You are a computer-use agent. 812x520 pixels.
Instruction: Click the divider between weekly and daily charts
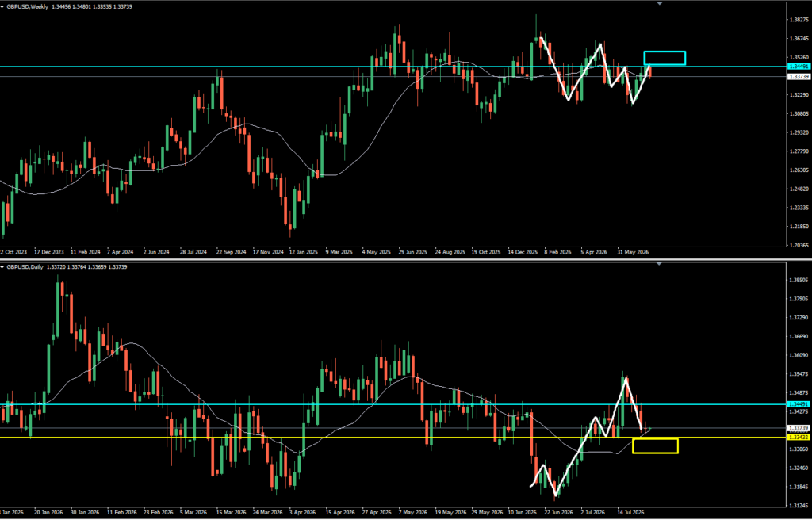point(406,259)
